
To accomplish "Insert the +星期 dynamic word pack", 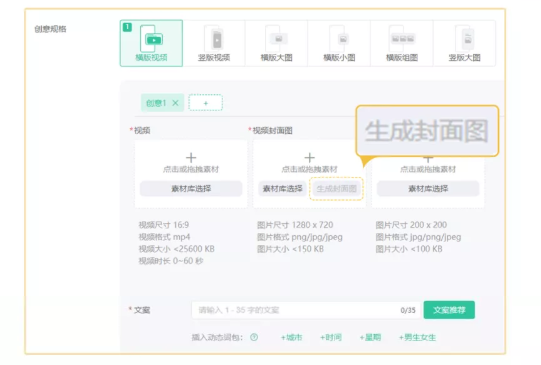I will coord(370,337).
